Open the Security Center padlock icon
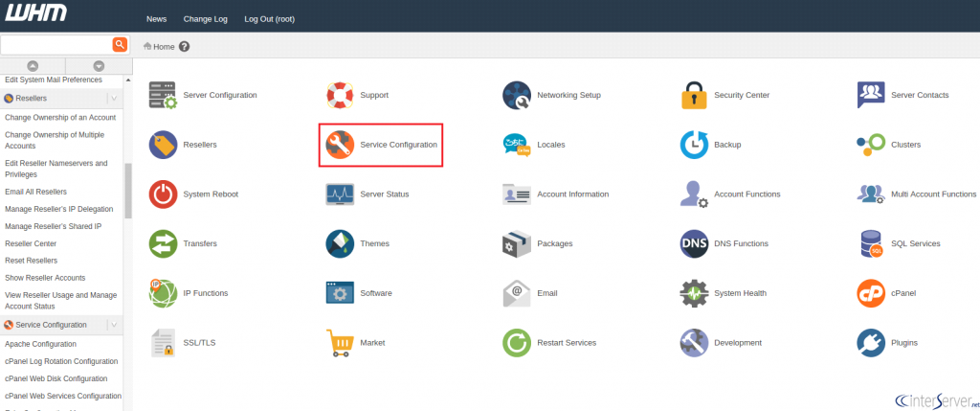Image resolution: width=980 pixels, height=411 pixels. point(694,95)
